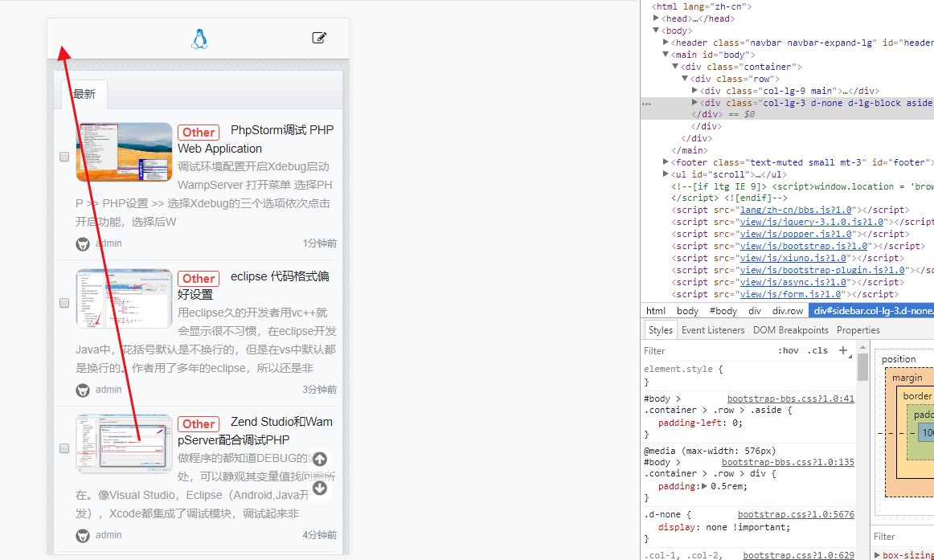
Task: Open the Event Listeners tab
Action: coord(713,329)
